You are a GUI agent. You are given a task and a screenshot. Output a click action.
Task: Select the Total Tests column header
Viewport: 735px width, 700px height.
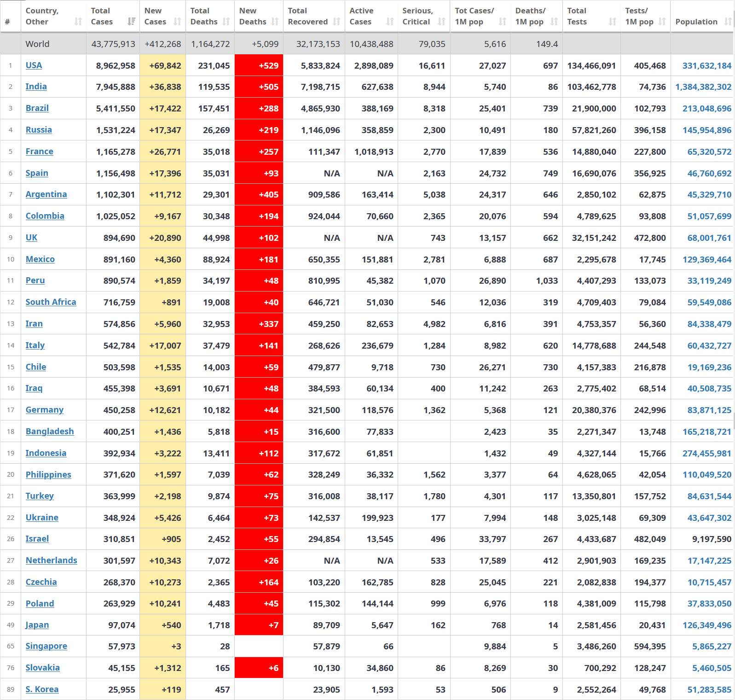(577, 16)
